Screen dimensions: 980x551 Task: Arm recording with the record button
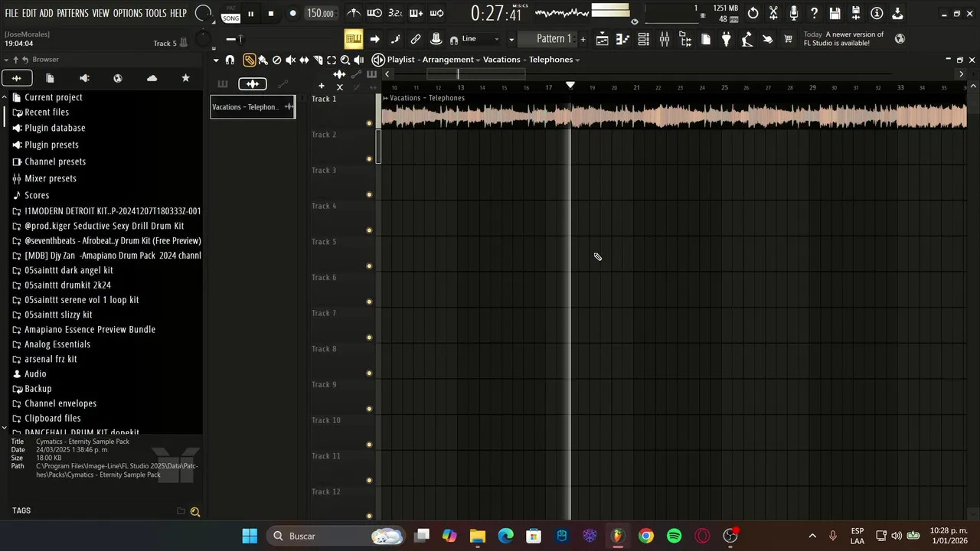pos(292,14)
